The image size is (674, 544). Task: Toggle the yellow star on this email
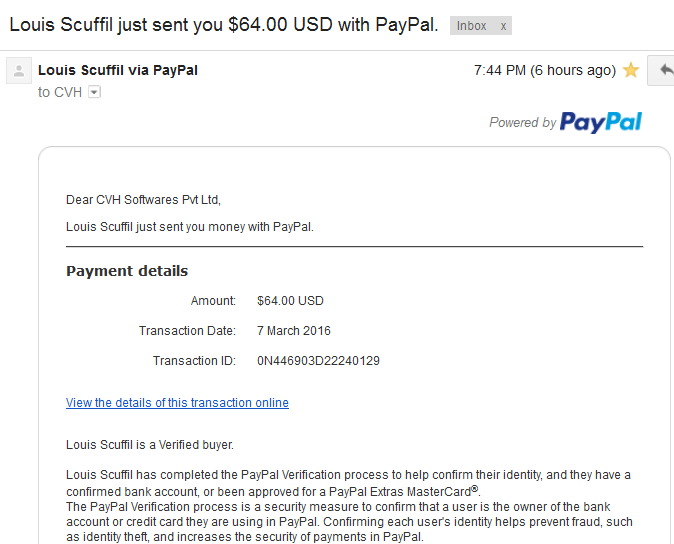[631, 70]
